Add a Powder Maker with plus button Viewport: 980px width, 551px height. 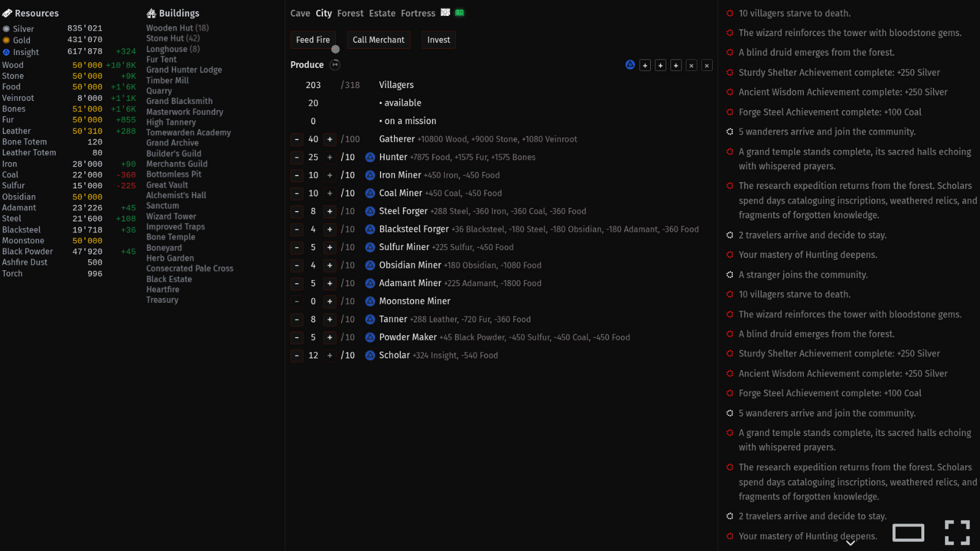tap(330, 338)
